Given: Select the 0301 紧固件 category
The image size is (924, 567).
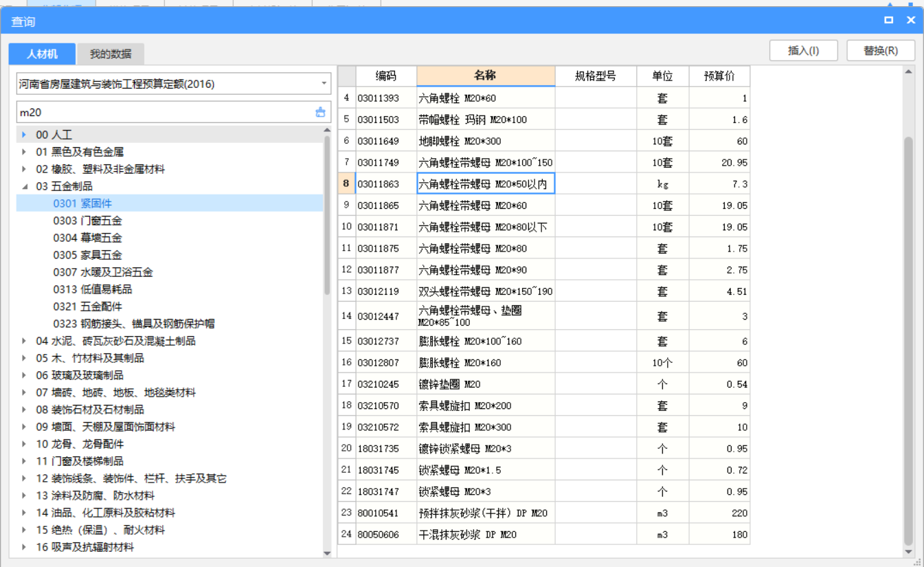Looking at the screenshot, I should [170, 203].
